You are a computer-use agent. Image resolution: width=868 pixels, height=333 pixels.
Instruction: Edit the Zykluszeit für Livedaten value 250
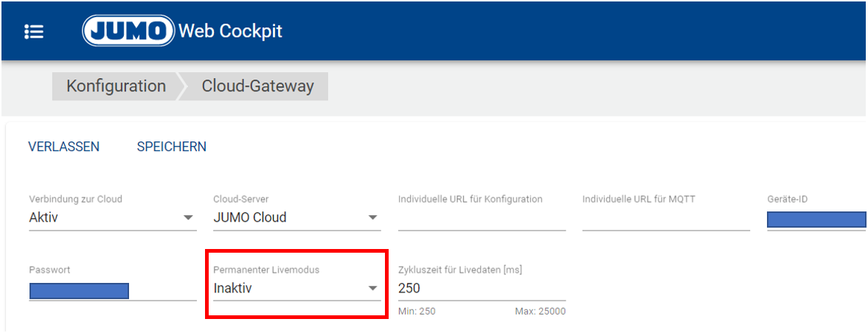[x=409, y=289]
